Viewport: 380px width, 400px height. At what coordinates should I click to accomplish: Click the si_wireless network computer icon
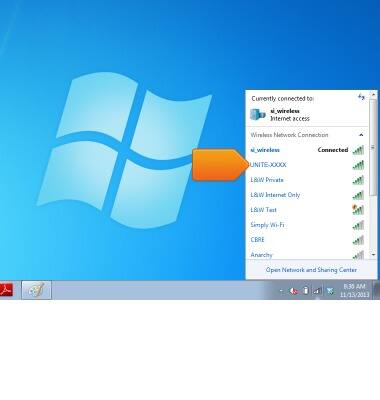click(258, 115)
